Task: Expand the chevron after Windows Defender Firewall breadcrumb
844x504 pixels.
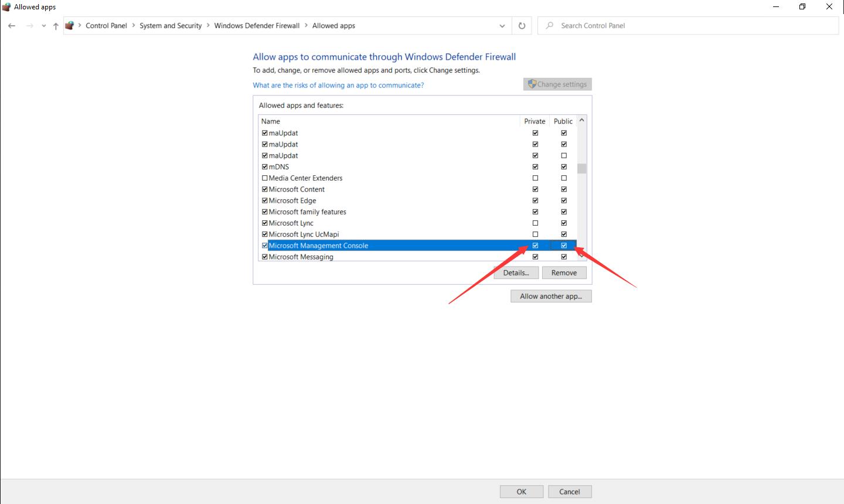Action: [306, 25]
